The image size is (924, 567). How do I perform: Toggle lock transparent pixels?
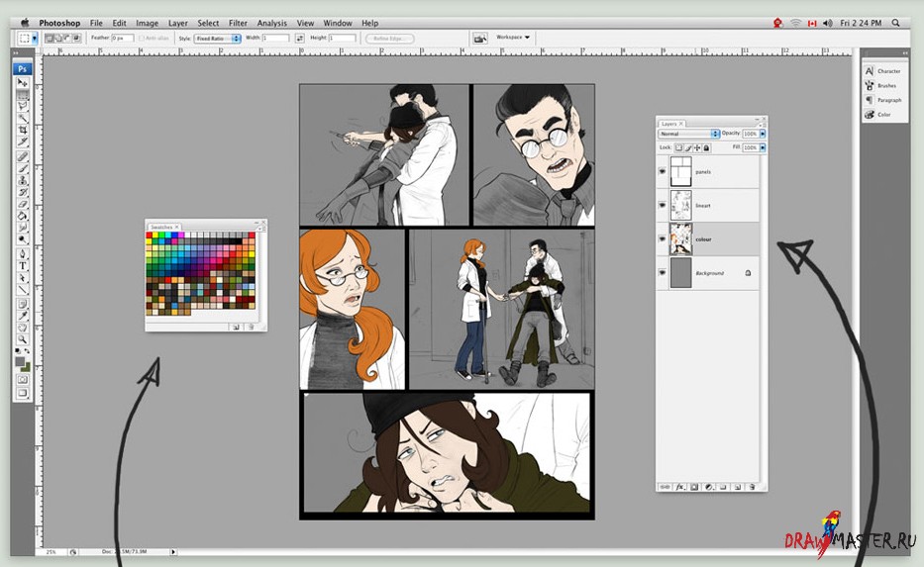678,147
